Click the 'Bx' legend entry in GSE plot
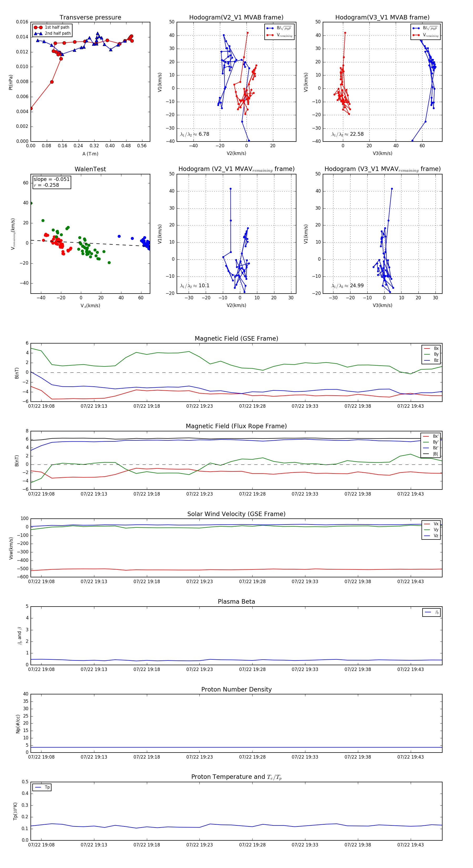 pyautogui.click(x=431, y=349)
